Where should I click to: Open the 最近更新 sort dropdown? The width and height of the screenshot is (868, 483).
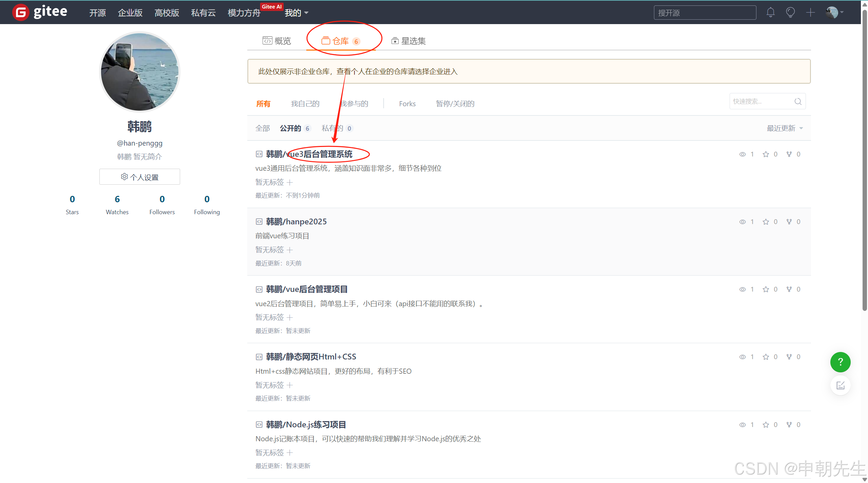coord(784,128)
